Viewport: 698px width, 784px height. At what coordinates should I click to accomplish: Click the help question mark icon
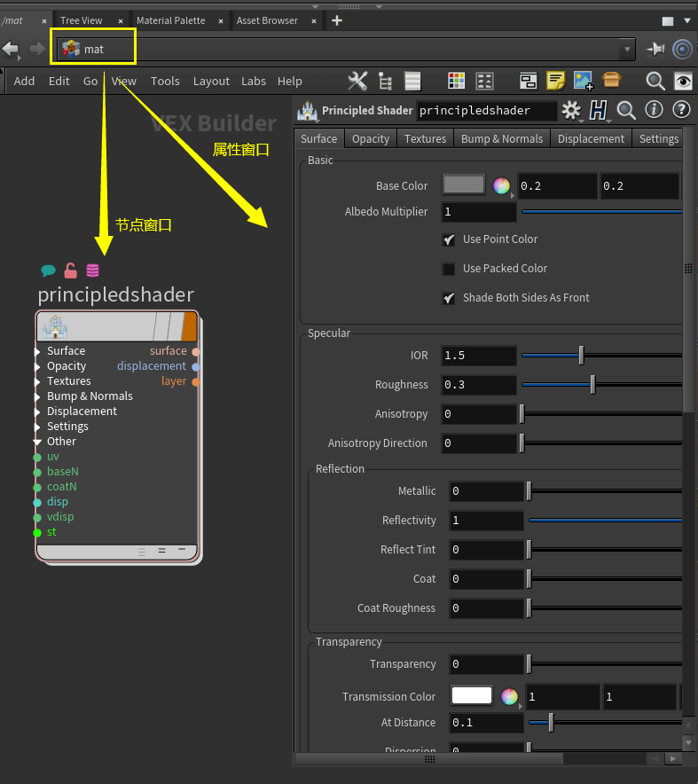[681, 110]
